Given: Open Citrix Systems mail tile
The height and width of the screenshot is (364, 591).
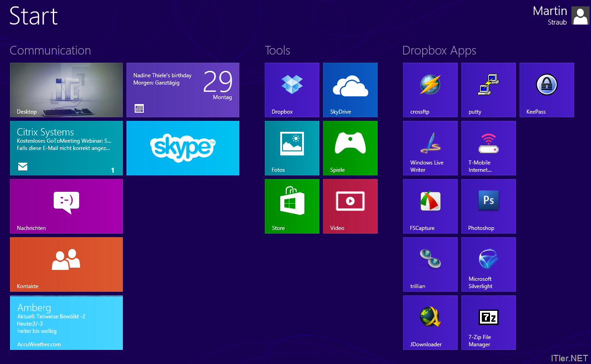Looking at the screenshot, I should (x=66, y=148).
